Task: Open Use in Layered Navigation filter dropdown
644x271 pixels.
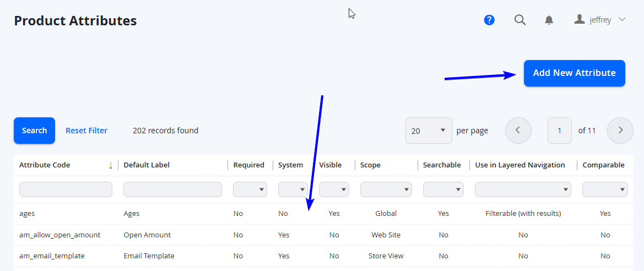Action: [x=523, y=189]
